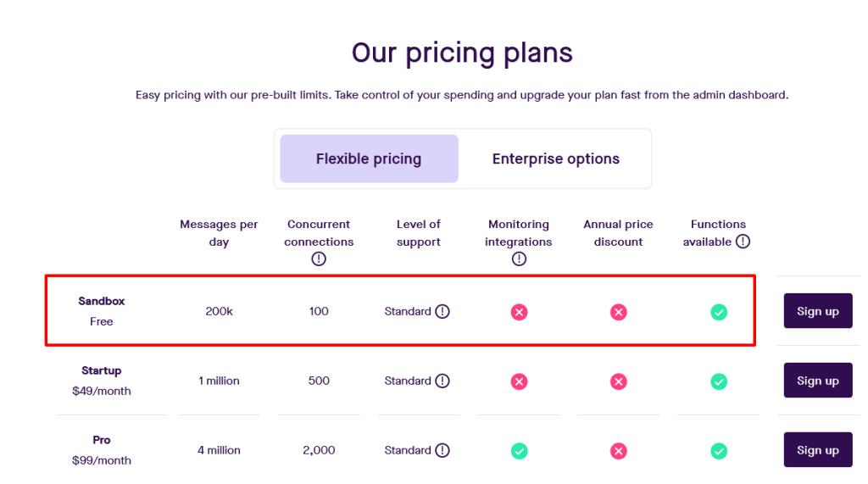Switch to Enterprise options tab
868x484 pixels.
point(555,159)
